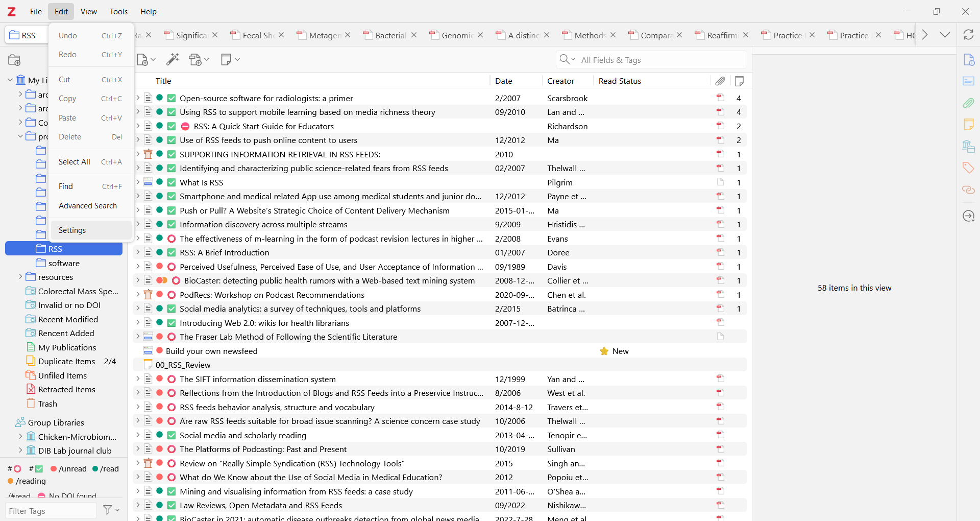Click the Locate icon in right sidebar
980x521 pixels.
click(968, 216)
